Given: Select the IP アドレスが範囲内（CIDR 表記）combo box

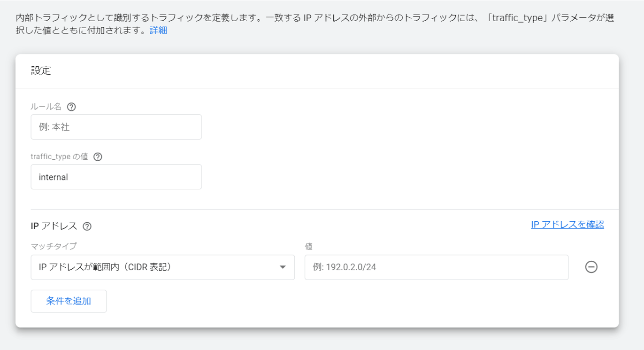Looking at the screenshot, I should 155,267.
